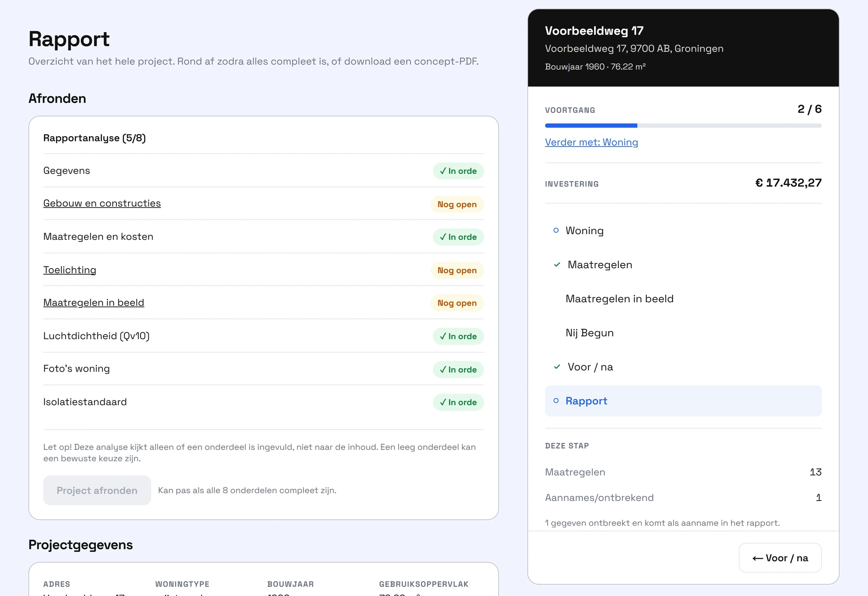
Task: Select the Maatregelen step in sidebar
Action: [683, 265]
